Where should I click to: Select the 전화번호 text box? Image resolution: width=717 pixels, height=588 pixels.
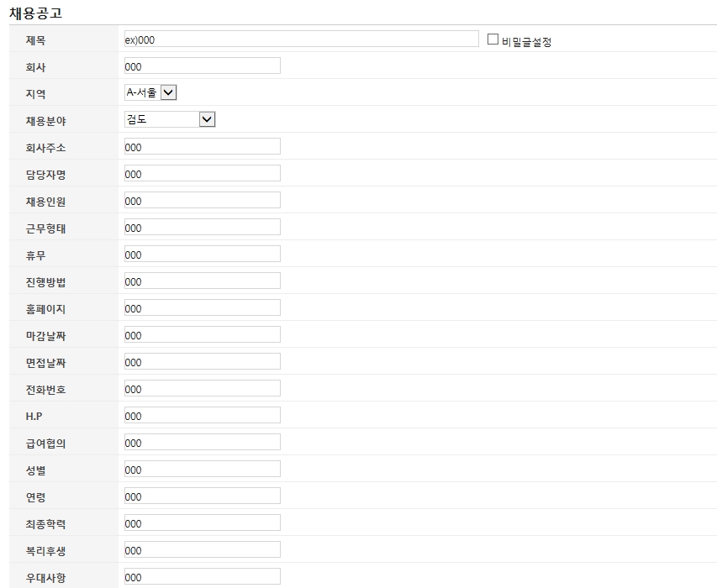(202, 388)
